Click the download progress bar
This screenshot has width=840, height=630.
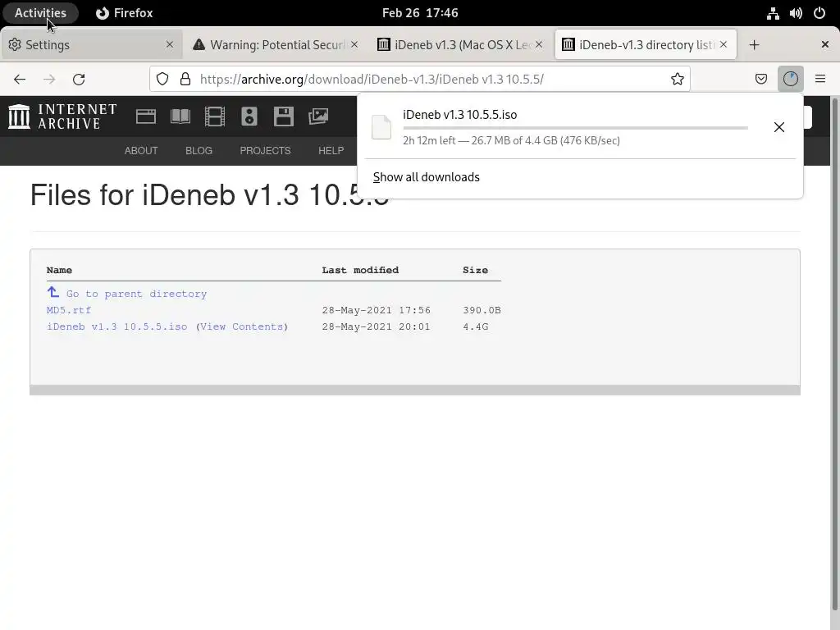tap(575, 128)
